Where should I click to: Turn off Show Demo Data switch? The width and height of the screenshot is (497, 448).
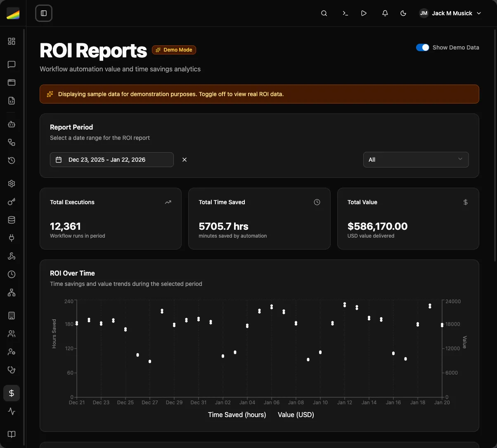(422, 47)
